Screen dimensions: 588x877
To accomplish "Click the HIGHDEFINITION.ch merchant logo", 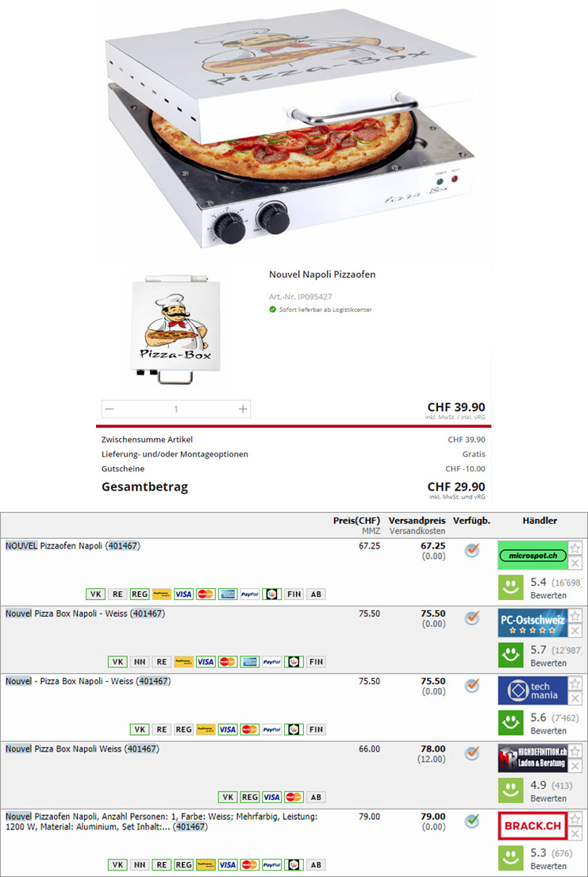I will click(x=532, y=759).
